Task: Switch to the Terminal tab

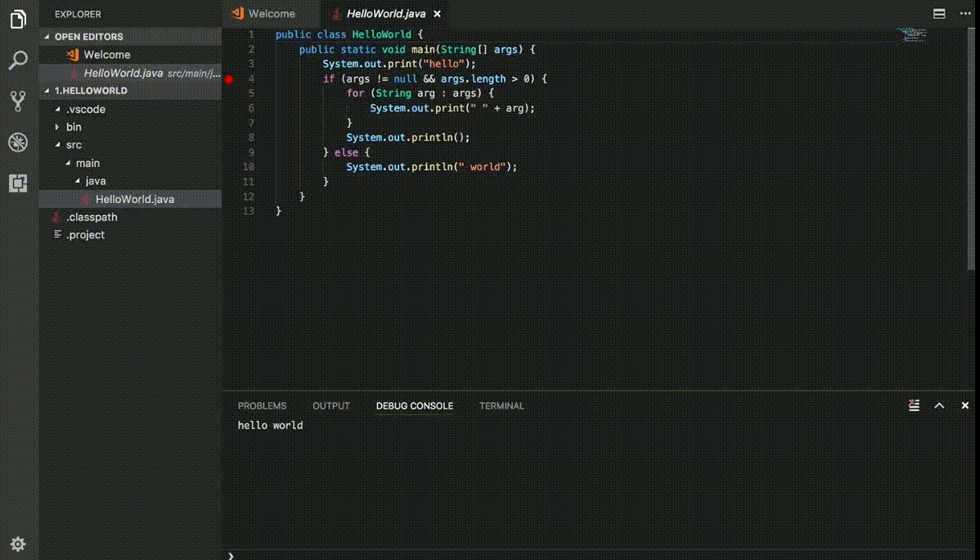Action: [501, 405]
